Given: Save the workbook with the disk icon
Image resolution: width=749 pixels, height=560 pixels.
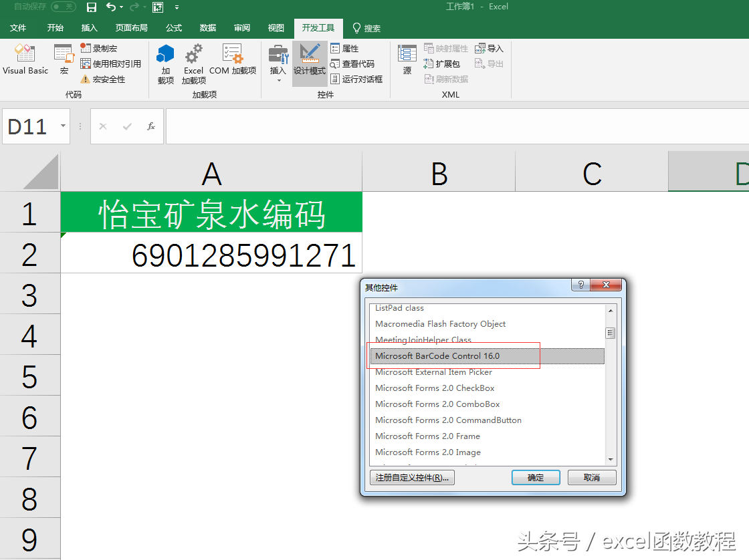Looking at the screenshot, I should coord(91,7).
